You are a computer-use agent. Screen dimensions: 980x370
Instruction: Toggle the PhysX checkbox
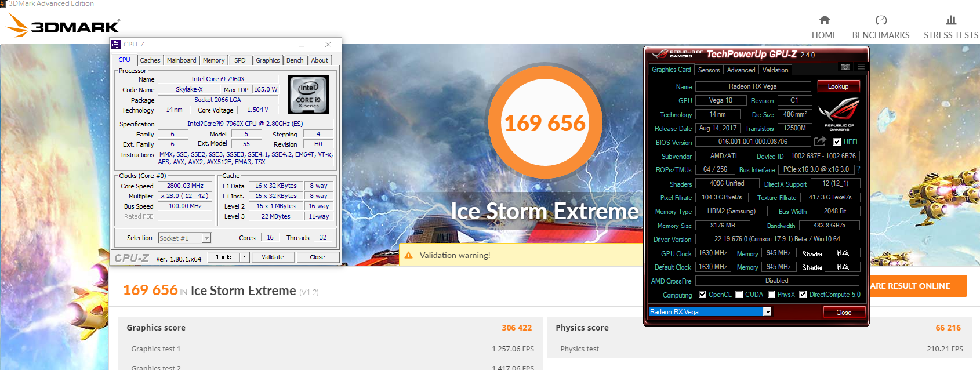point(771,295)
